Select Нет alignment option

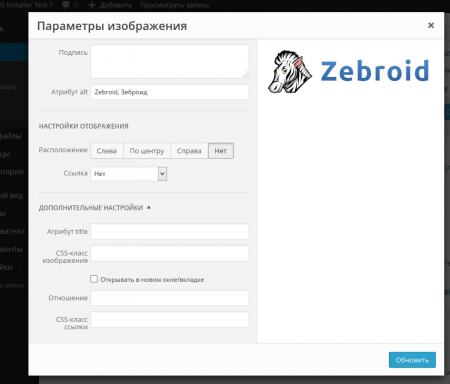[221, 151]
